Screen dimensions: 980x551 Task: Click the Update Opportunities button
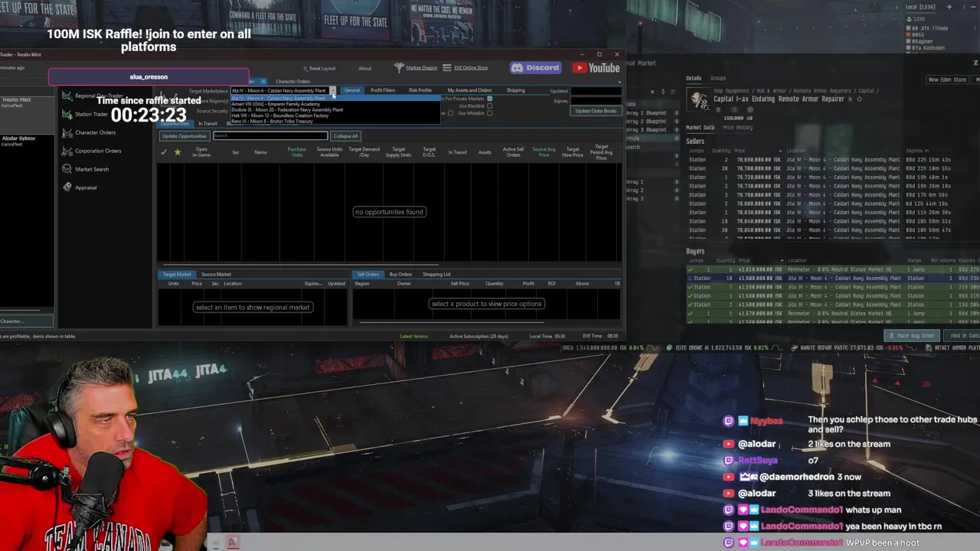(184, 136)
